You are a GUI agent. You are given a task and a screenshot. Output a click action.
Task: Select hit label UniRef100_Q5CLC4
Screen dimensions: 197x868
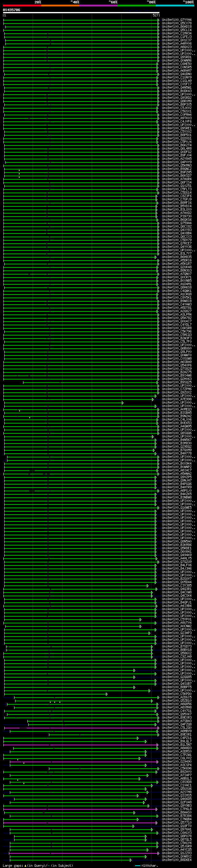click(x=177, y=30)
